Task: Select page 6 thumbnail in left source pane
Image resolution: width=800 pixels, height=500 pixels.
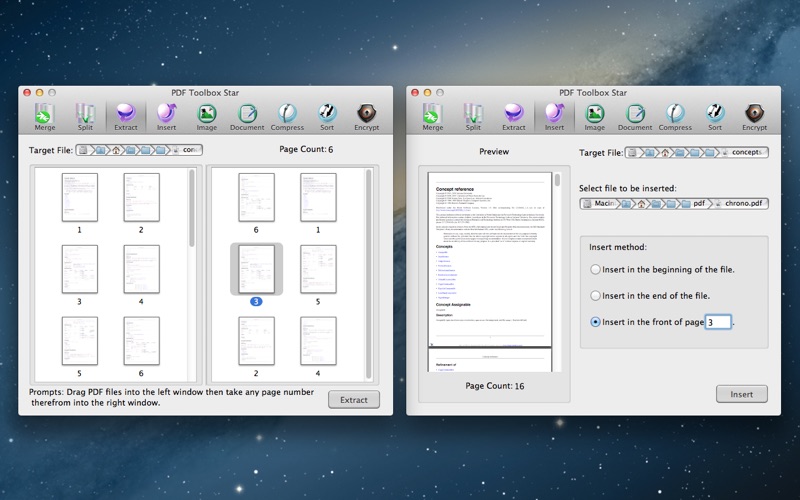Action: click(141, 341)
